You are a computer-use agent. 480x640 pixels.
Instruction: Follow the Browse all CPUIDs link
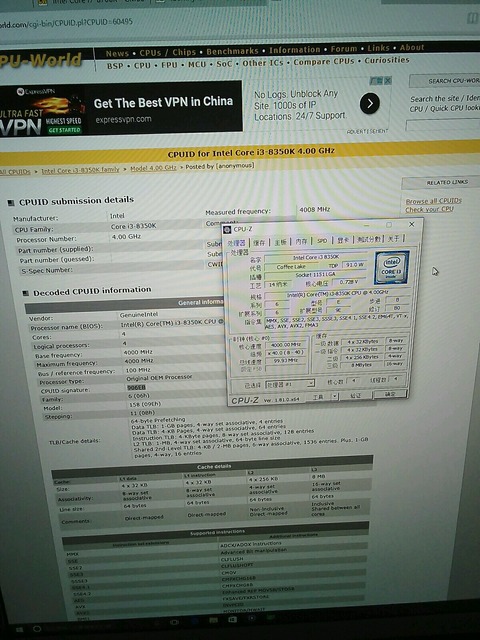(433, 201)
